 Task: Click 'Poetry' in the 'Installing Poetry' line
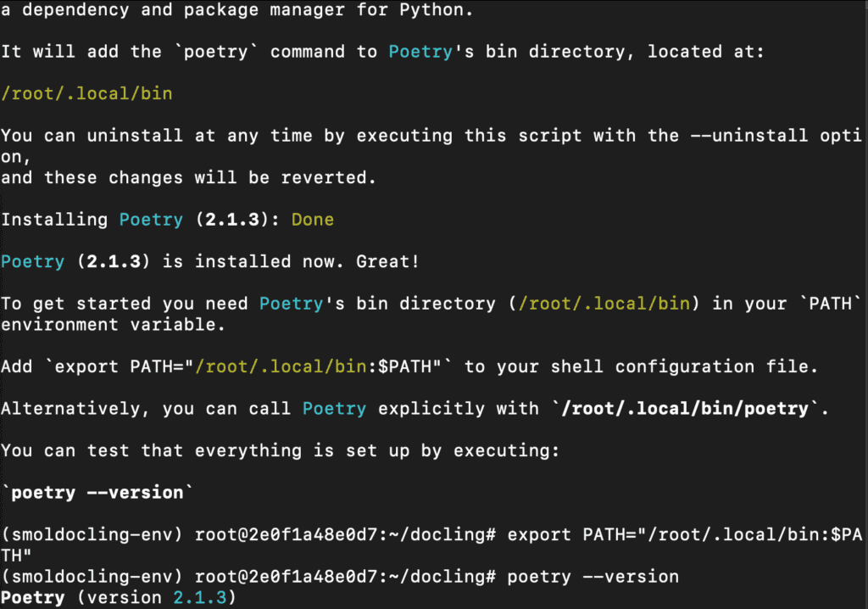[x=151, y=220]
